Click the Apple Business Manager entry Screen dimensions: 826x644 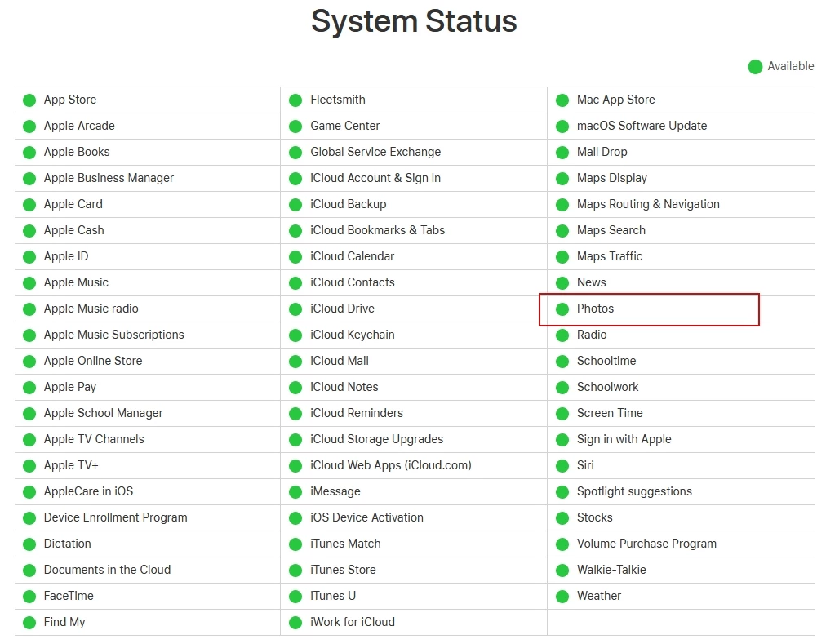tap(109, 178)
